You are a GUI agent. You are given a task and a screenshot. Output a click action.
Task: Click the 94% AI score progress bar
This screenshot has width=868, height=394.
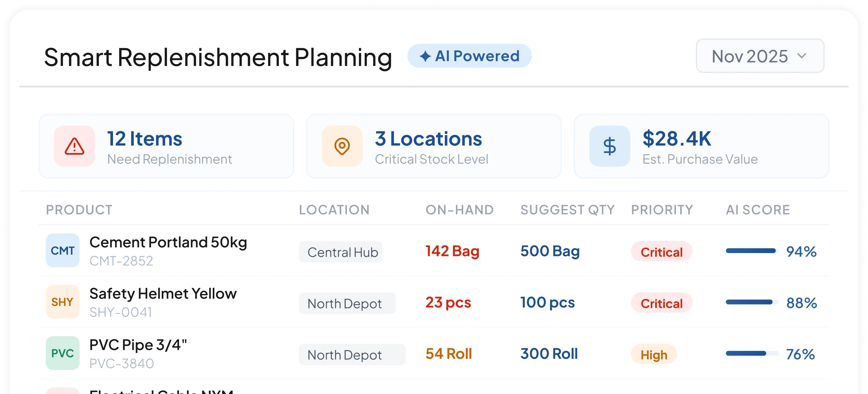pyautogui.click(x=752, y=251)
